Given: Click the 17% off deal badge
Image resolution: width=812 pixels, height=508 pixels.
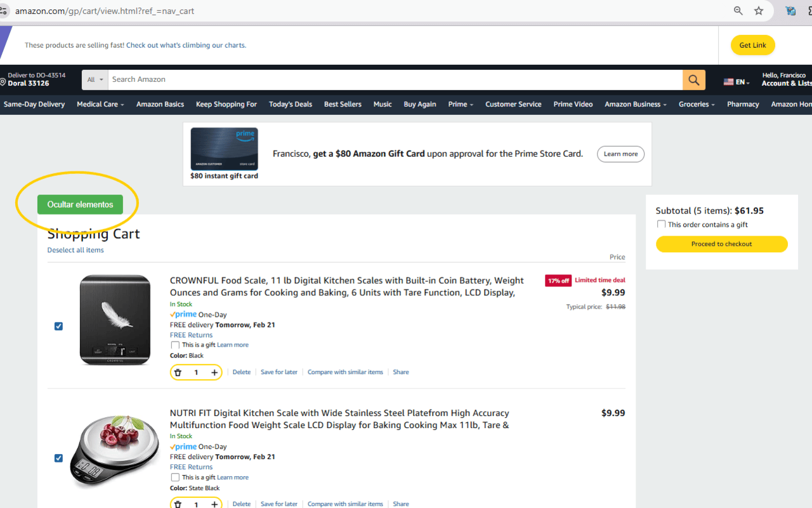Looking at the screenshot, I should (558, 281).
